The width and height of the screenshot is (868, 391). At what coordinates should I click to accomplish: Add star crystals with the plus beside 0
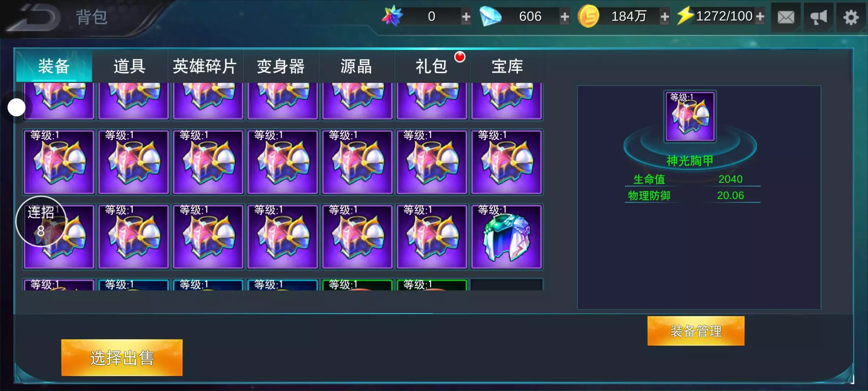(466, 17)
